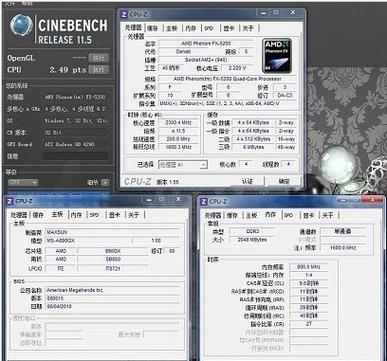
Task: Close the bottom-left CPU-Z mainboard window
Action: point(178,199)
